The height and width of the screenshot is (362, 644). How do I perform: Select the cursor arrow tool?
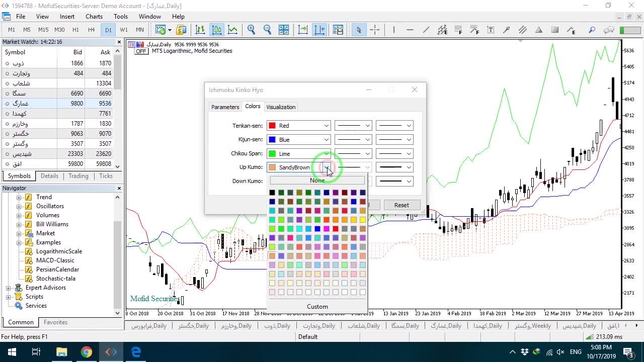(359, 30)
